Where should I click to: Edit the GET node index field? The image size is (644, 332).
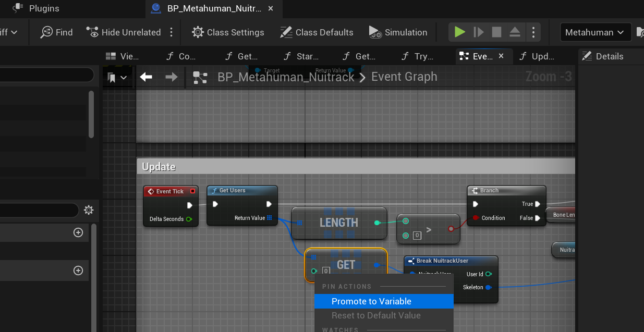pyautogui.click(x=326, y=271)
